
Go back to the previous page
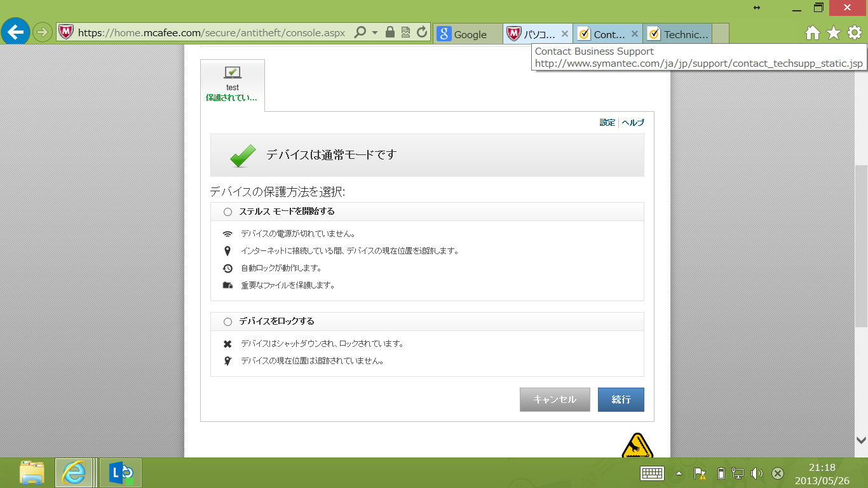pos(15,30)
